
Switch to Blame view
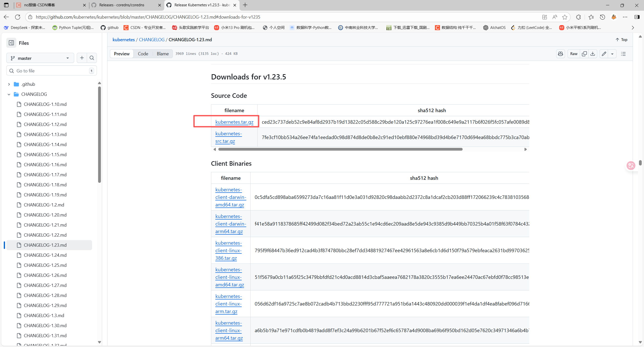tap(163, 54)
